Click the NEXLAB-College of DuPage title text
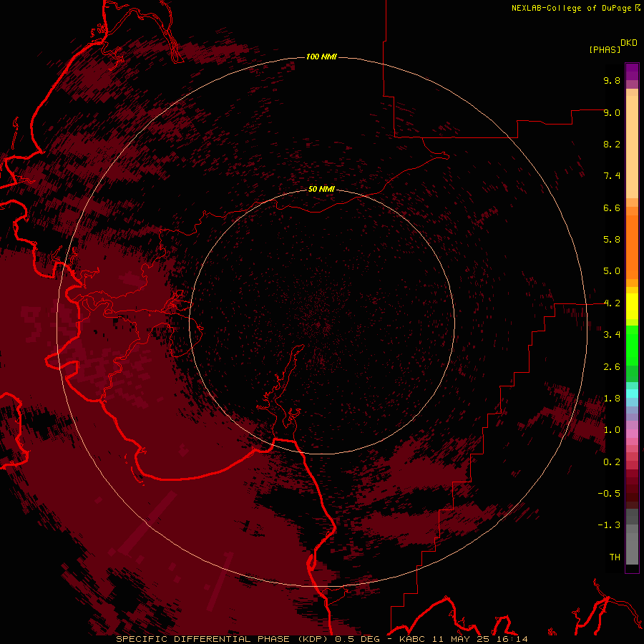The width and height of the screenshot is (644, 644). pyautogui.click(x=571, y=8)
